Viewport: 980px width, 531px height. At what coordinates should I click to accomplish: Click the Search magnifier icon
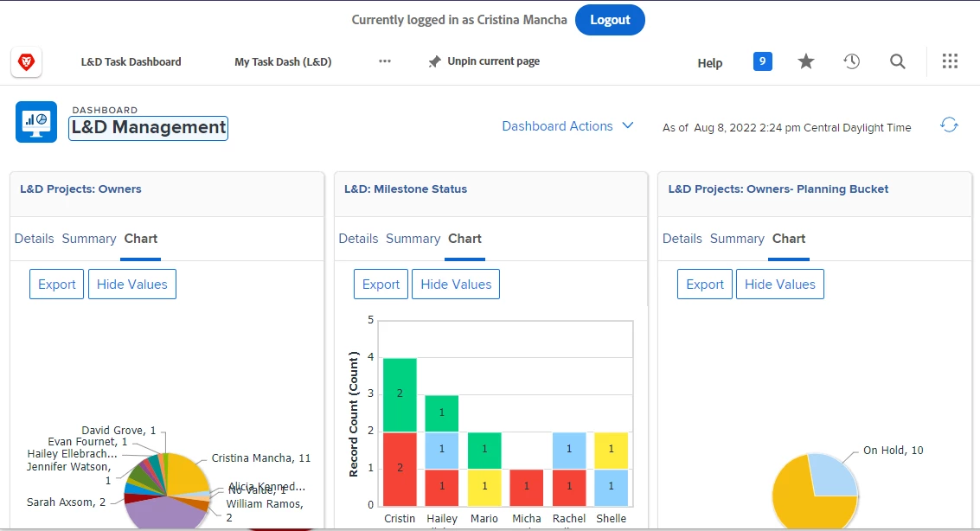coord(898,61)
